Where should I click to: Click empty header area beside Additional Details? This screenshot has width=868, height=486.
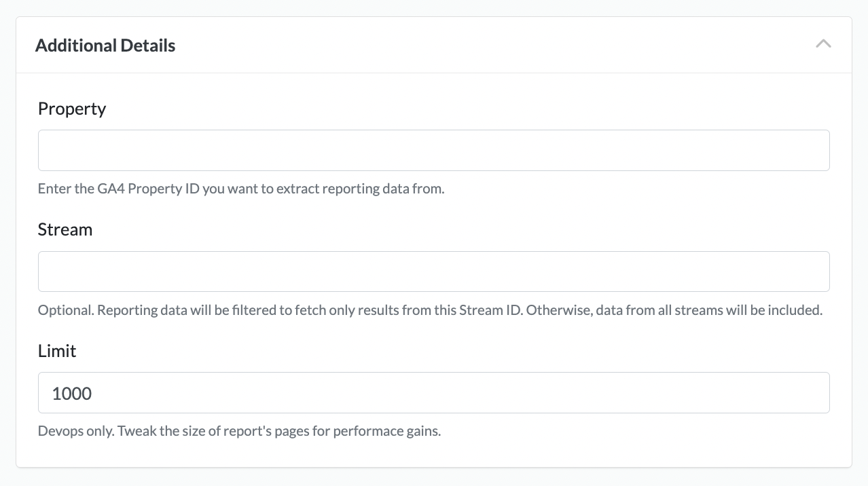click(475, 45)
